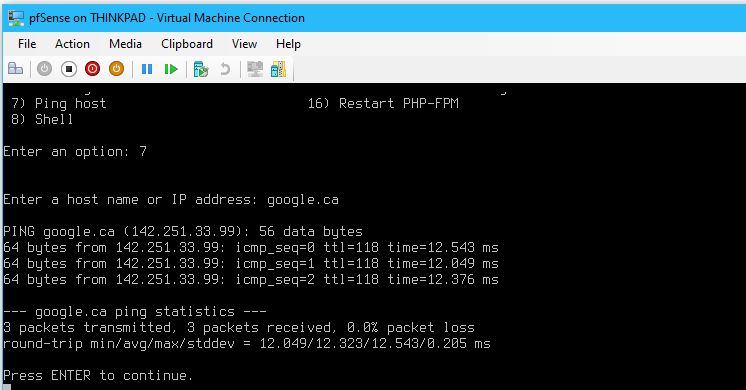The height and width of the screenshot is (390, 746).
Task: Turn off the VM with the black stop icon
Action: click(69, 69)
